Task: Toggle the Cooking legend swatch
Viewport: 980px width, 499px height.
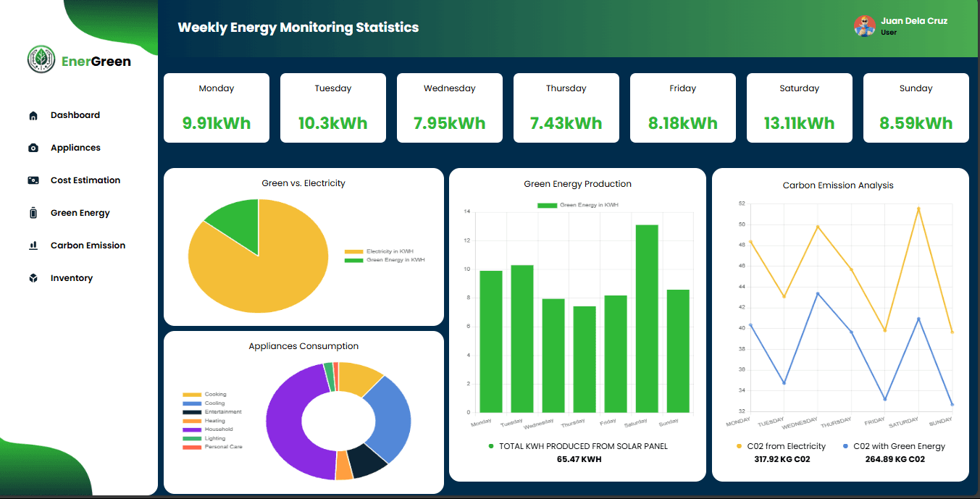Action: pos(192,395)
